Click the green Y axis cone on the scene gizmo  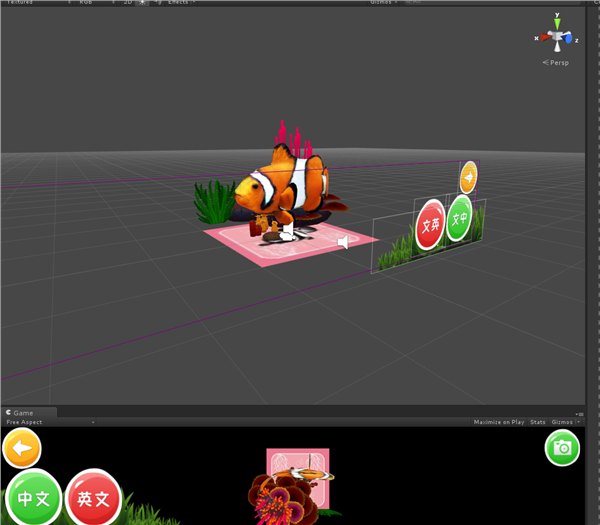[557, 24]
